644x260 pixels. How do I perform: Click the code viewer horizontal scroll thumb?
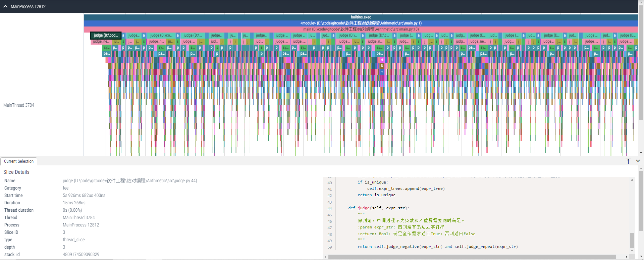pyautogui.click(x=472, y=257)
